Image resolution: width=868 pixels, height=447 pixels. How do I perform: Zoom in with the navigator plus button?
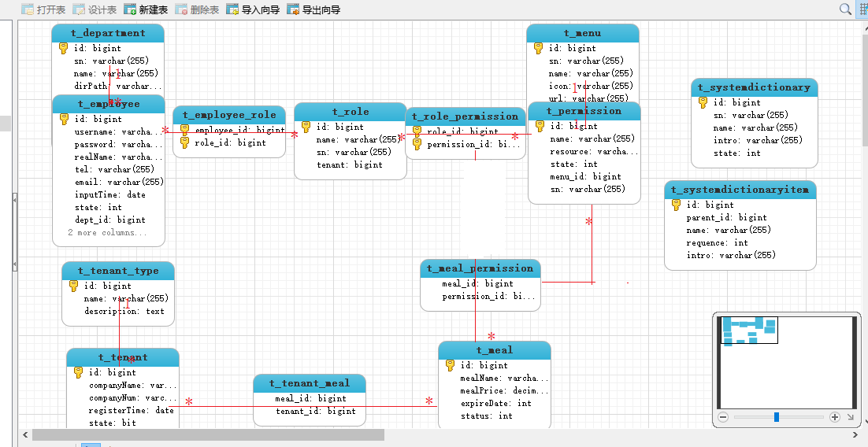point(835,417)
